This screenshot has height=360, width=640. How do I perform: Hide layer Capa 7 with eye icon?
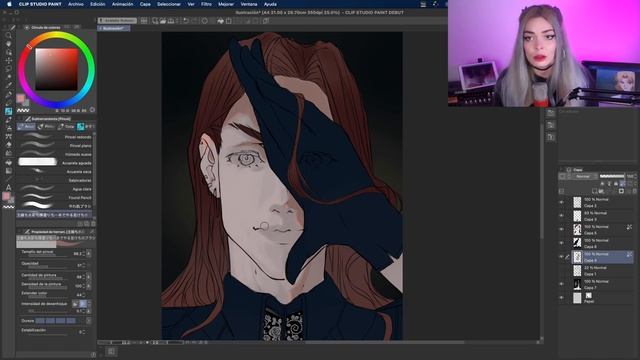(x=561, y=284)
